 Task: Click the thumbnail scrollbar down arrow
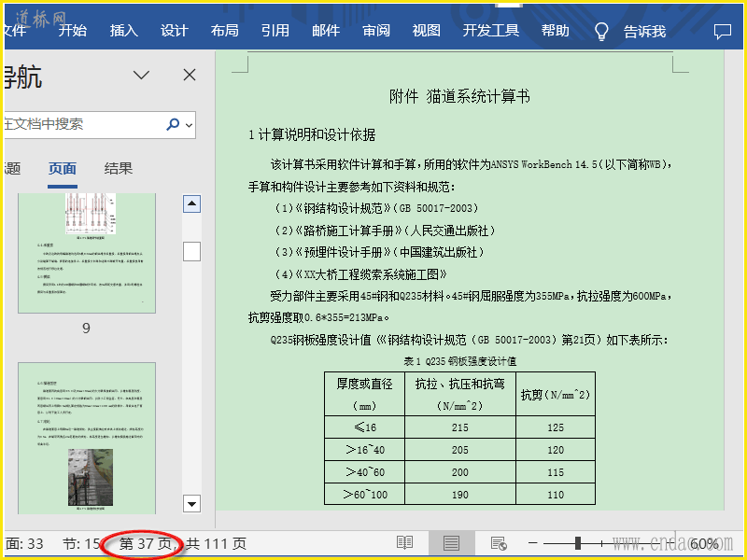click(191, 503)
